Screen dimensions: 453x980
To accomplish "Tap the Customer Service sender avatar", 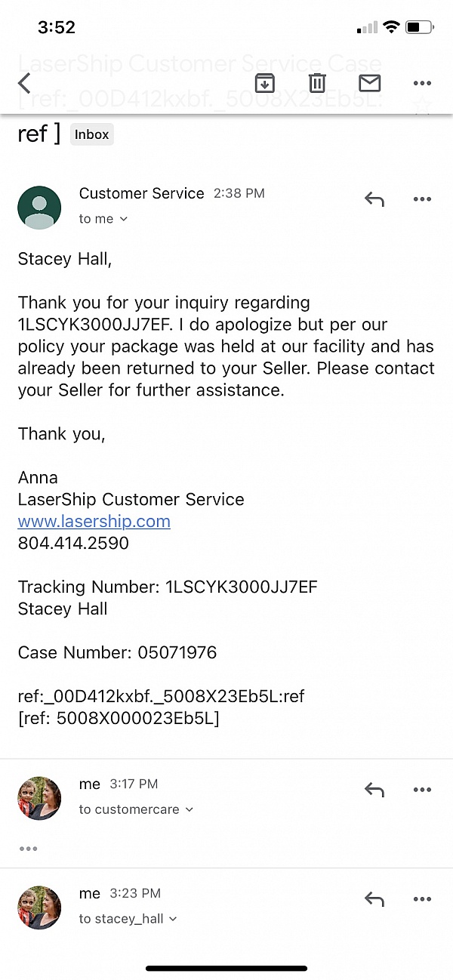I will (x=39, y=208).
